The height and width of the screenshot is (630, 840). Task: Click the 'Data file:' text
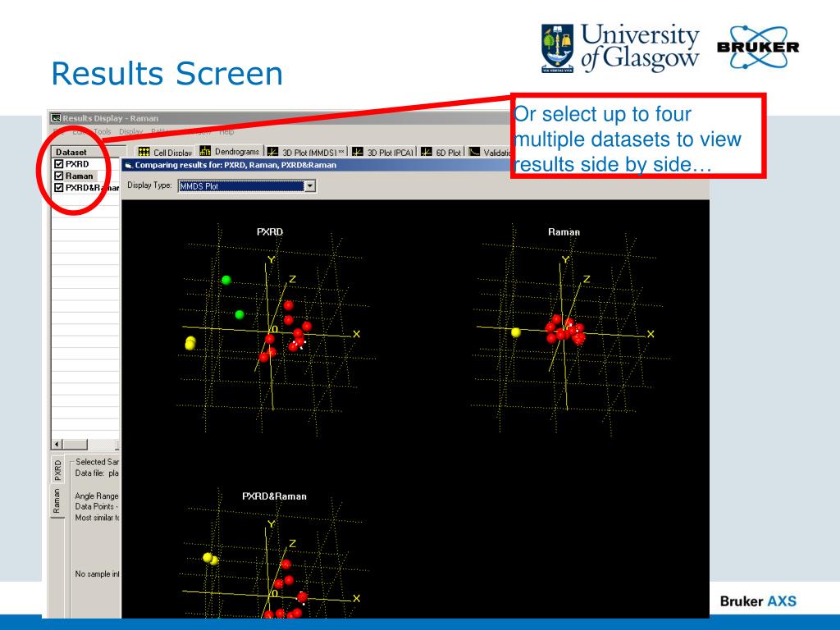click(x=90, y=473)
